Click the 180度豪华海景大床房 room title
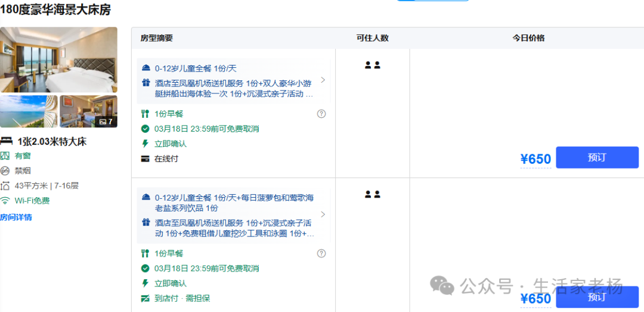 click(55, 10)
